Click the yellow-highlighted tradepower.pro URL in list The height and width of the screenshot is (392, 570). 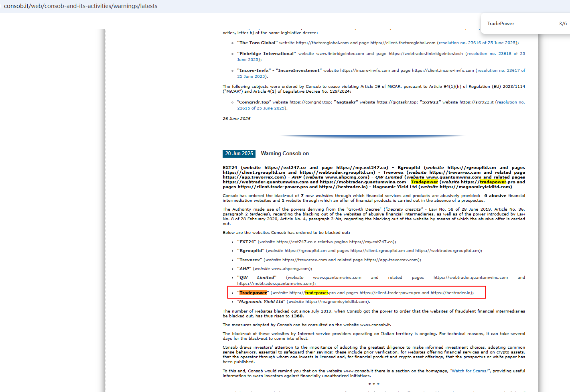click(x=316, y=293)
